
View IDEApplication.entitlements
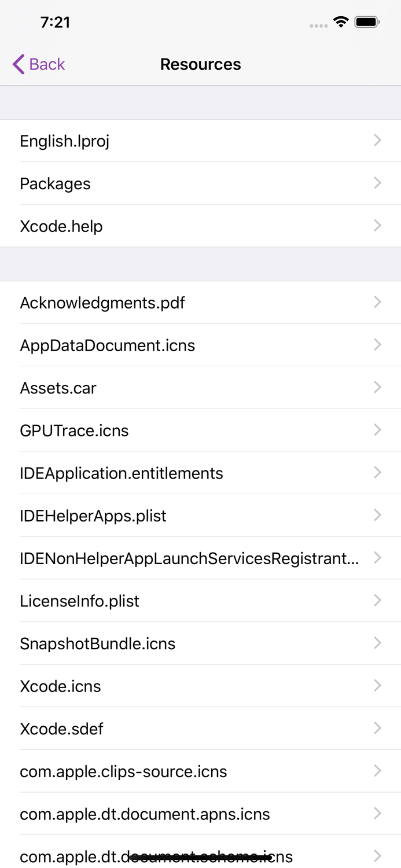pos(122,473)
